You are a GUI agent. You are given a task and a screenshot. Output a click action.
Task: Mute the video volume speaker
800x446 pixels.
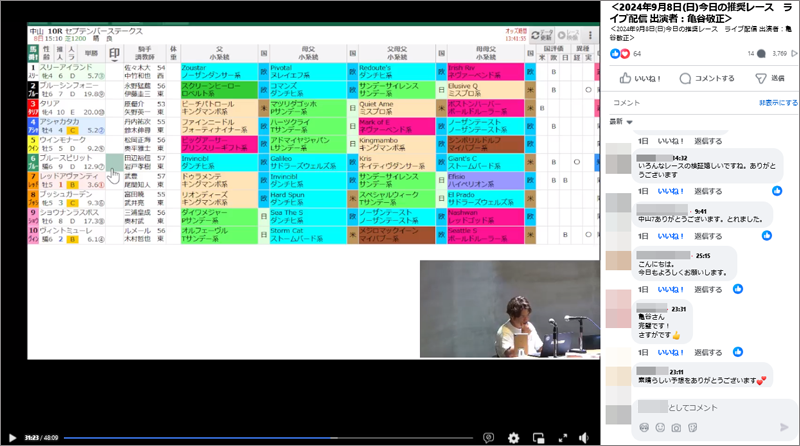pyautogui.click(x=584, y=438)
